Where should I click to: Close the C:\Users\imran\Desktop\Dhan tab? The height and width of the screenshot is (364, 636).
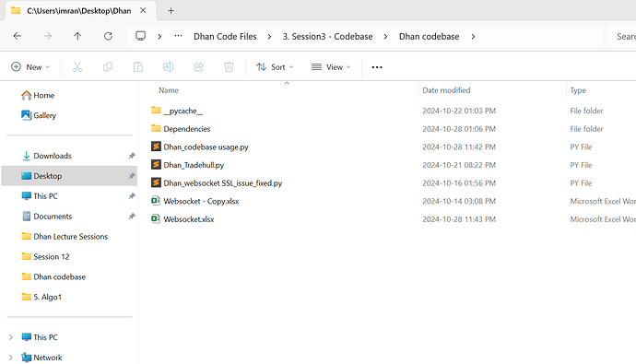(x=143, y=10)
